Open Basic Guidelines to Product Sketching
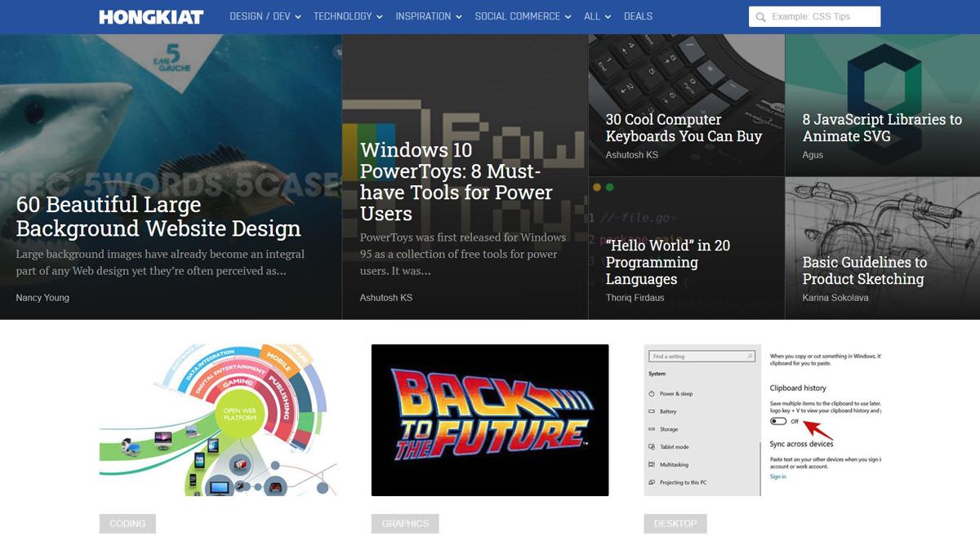The height and width of the screenshot is (541, 980). [x=865, y=270]
